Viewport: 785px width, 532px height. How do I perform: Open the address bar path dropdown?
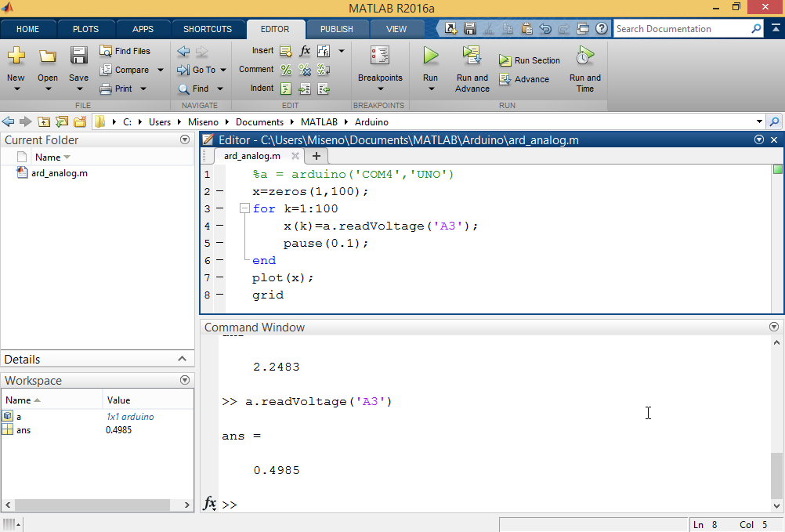(759, 121)
